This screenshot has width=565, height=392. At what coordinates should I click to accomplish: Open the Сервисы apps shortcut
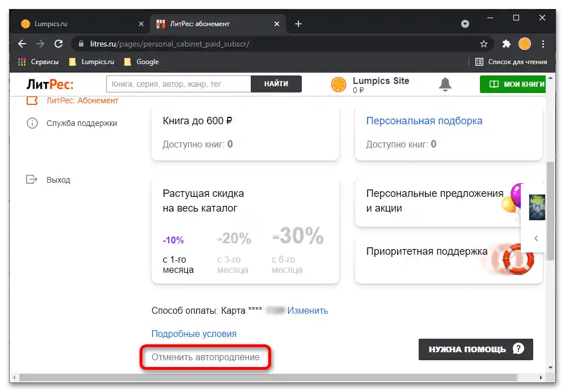click(x=39, y=62)
